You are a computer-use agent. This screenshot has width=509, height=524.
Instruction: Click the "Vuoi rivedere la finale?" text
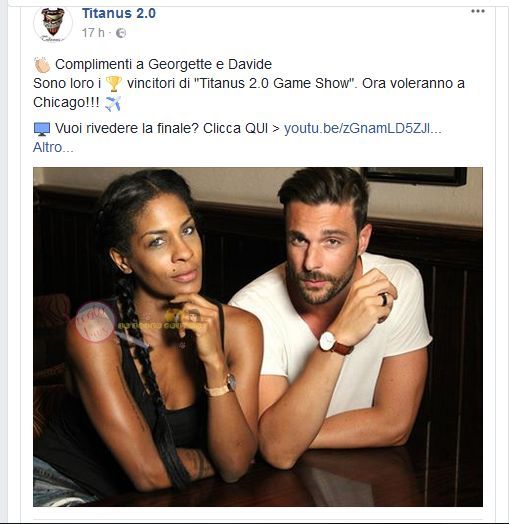(127, 128)
